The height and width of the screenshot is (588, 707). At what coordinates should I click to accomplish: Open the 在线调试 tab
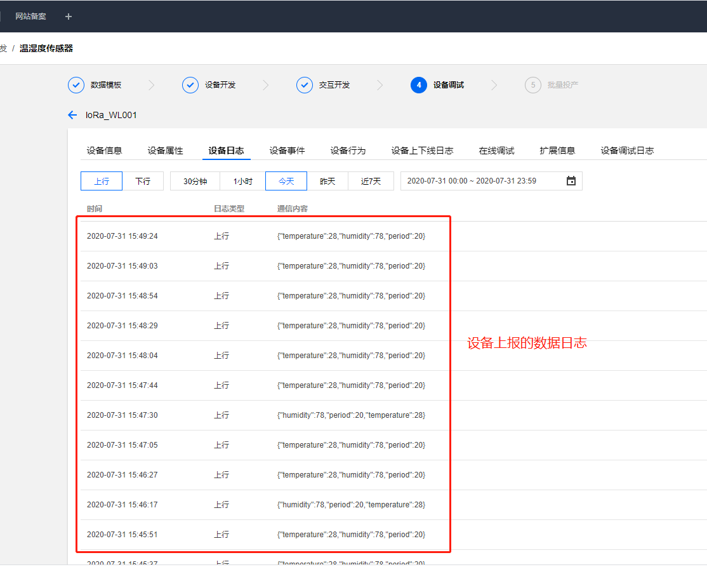pyautogui.click(x=496, y=150)
